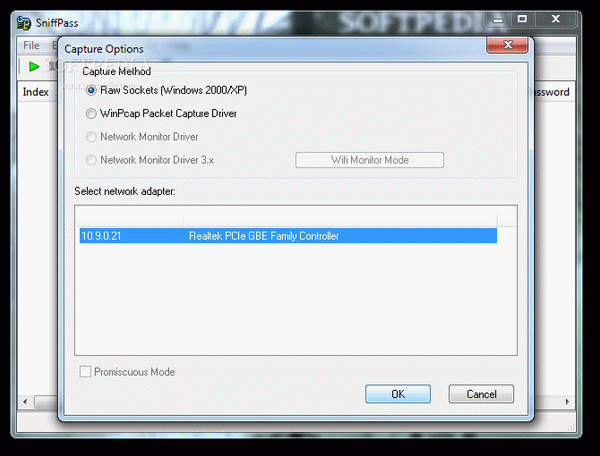Viewport: 600px width, 456px height.
Task: Open the File menu
Action: pos(31,45)
